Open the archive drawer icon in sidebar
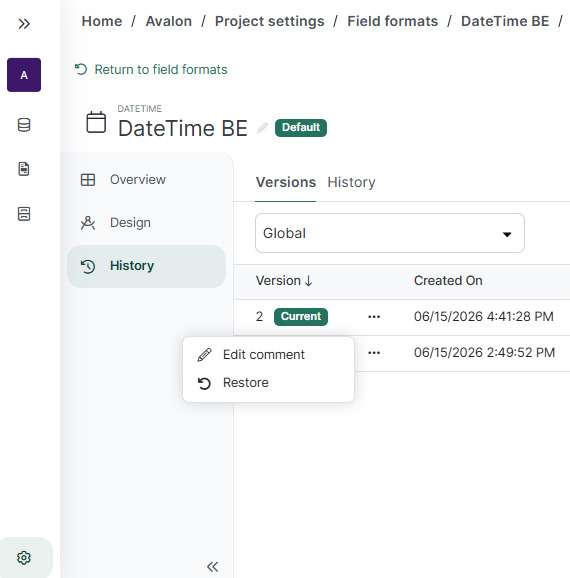Screen dimensions: 570x578 [24, 214]
